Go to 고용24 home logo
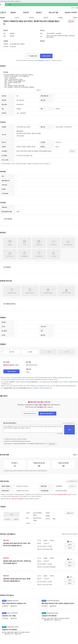 pyautogui.click(x=3, y=13)
